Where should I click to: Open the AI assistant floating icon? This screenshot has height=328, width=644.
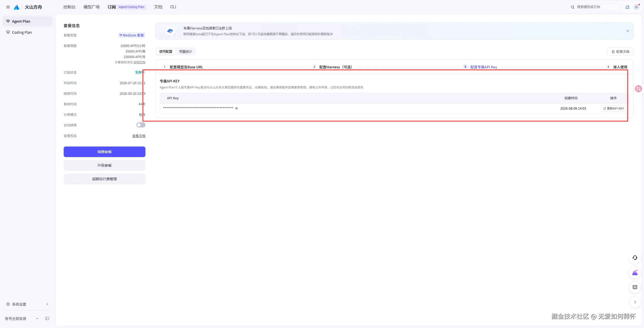[x=635, y=272]
